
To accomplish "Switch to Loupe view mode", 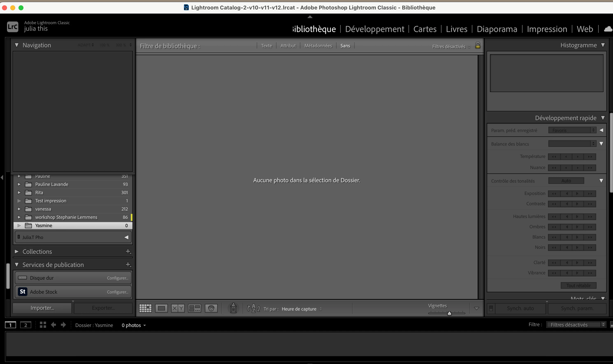I will pos(161,308).
